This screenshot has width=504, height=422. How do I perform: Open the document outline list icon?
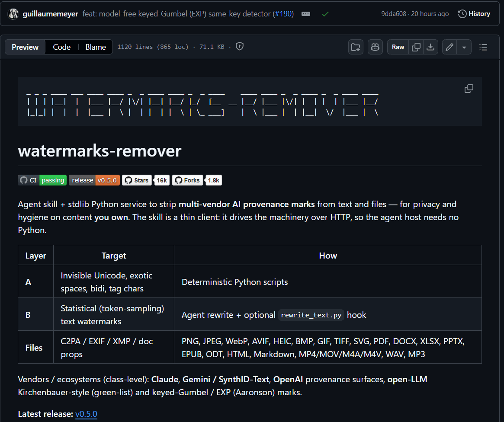(x=483, y=47)
